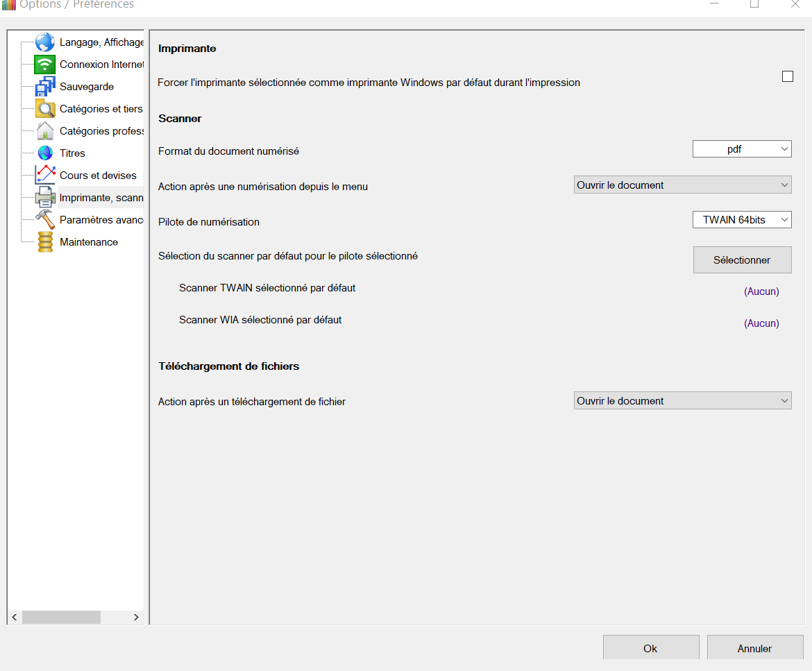812x671 pixels.
Task: Enable forcing selected printer as Windows default
Action: coord(787,76)
